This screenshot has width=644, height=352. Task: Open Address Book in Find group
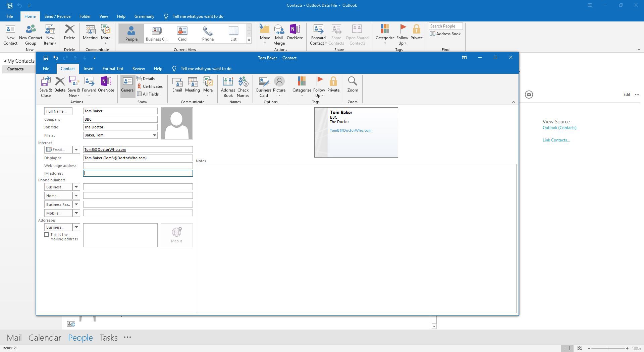point(445,34)
